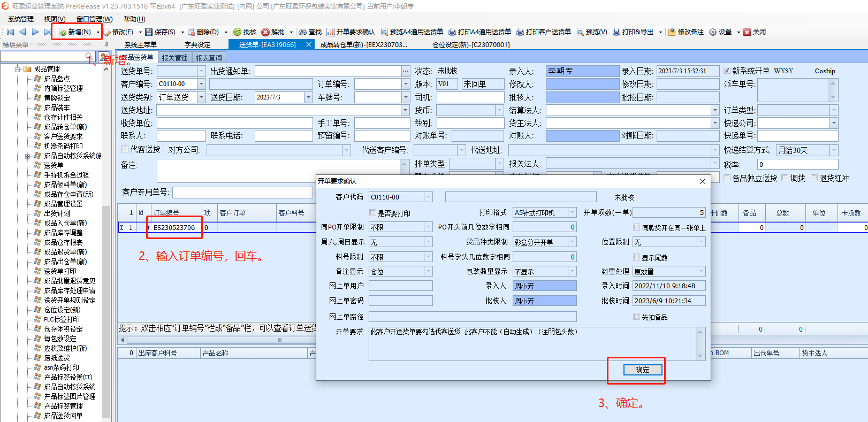Click the 解批 unapprove toolbar button
The image size is (868, 422).
(273, 32)
